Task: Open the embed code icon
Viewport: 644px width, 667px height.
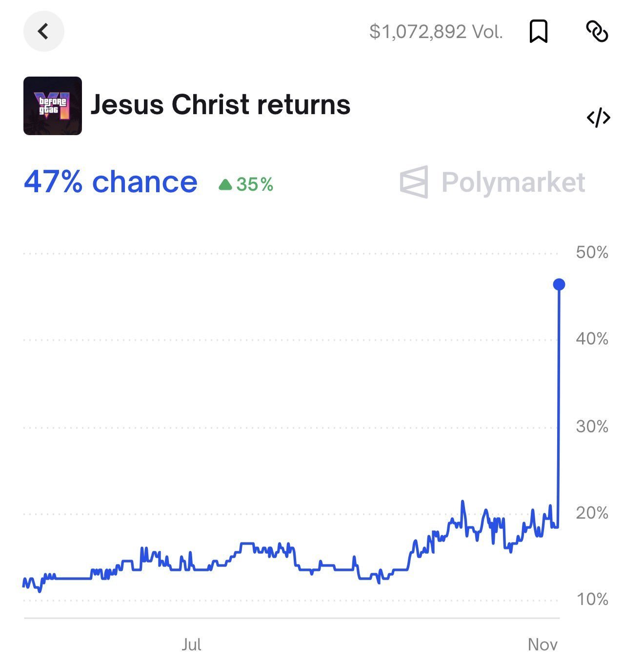Action: [x=598, y=118]
